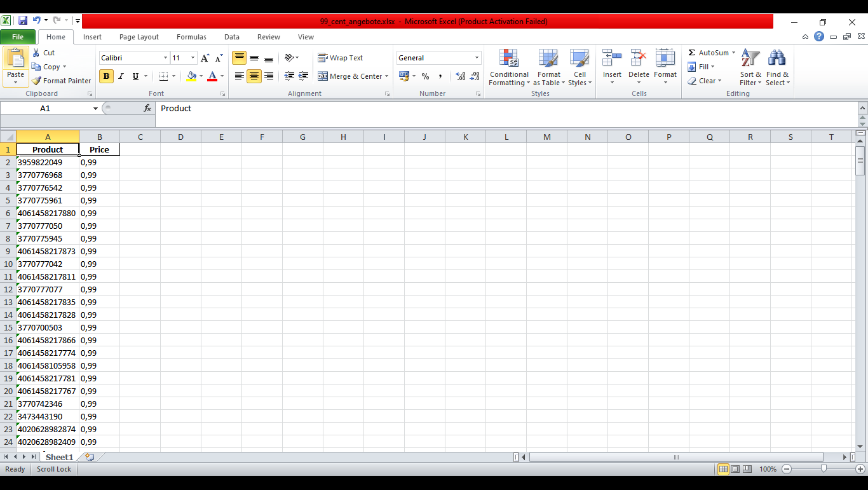This screenshot has height=490, width=868.
Task: Apply Accounting number format icon
Action: pyautogui.click(x=403, y=76)
